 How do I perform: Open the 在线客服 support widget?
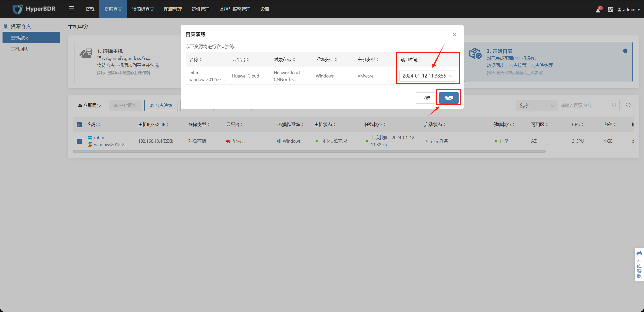[639, 264]
